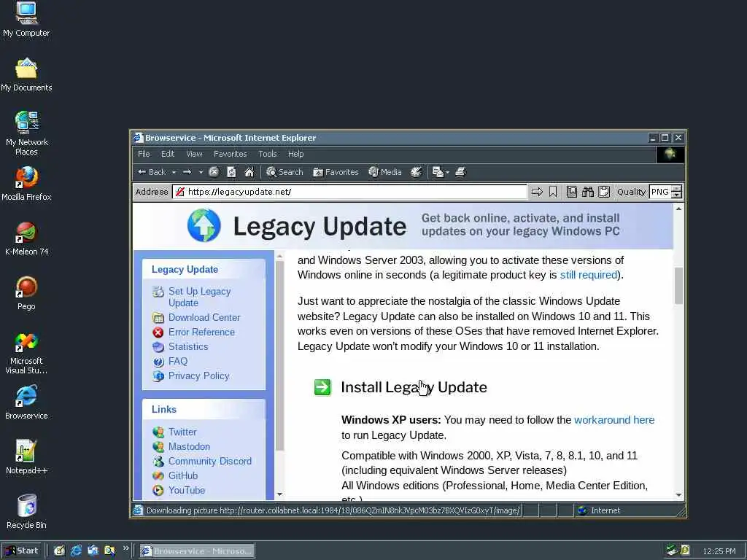Expand the Mail button dropdown arrow
Screen dimensions: 747x560
447,172
